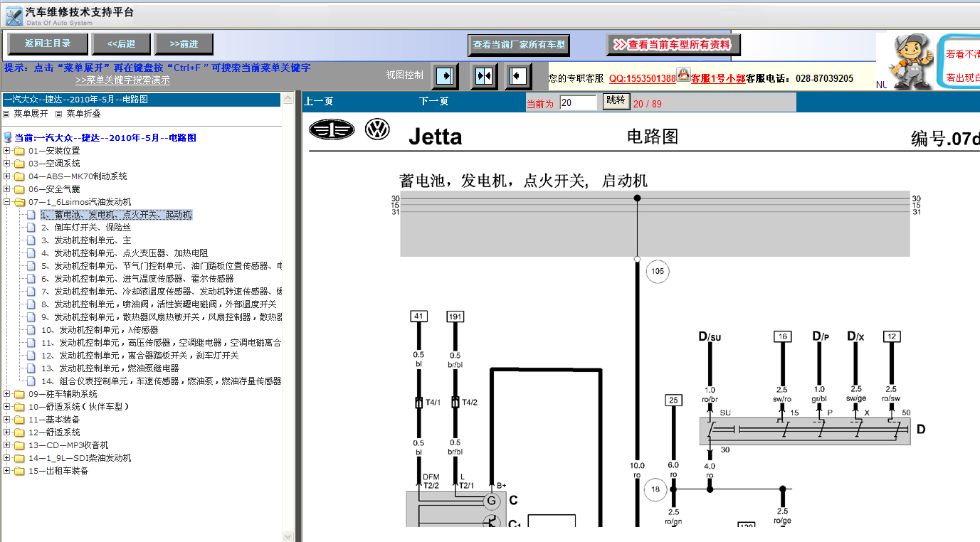The width and height of the screenshot is (980, 542).
Task: Expand the 04—ABS—MK70制动系统 node
Action: click(7, 176)
